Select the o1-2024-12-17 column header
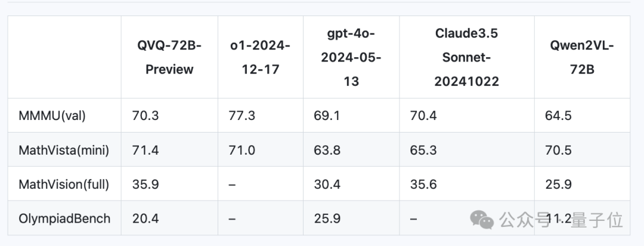This screenshot has width=644, height=246. 260,57
